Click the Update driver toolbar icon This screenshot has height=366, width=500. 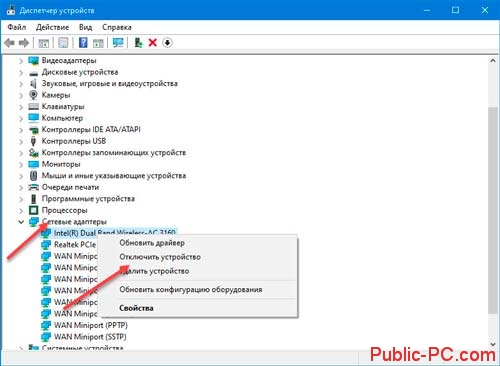(x=138, y=43)
